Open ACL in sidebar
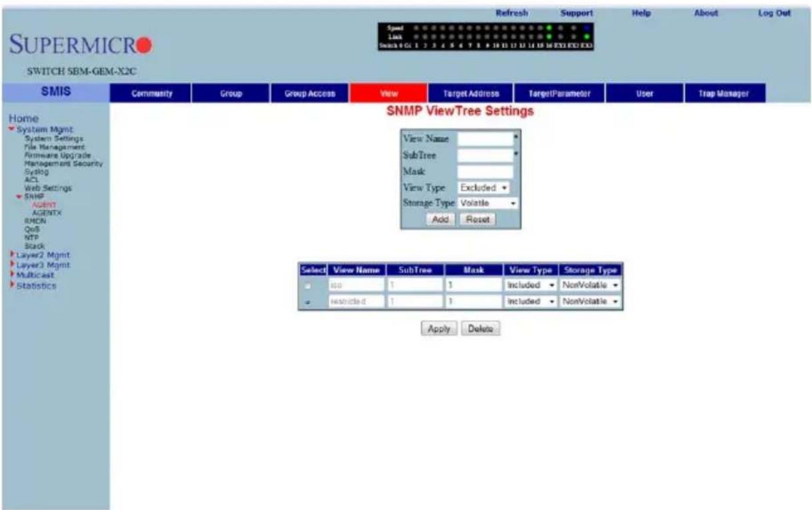 (x=31, y=180)
